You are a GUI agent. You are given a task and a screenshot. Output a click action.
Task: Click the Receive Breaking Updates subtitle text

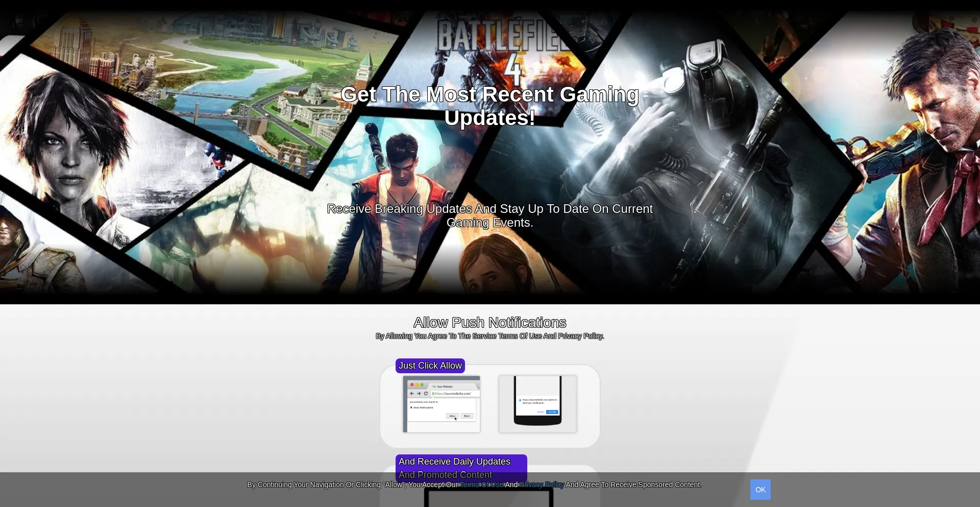point(489,216)
